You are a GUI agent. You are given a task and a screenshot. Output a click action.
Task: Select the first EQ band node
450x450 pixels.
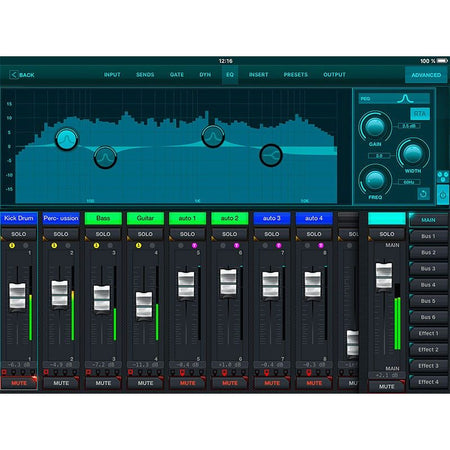[x=67, y=139]
